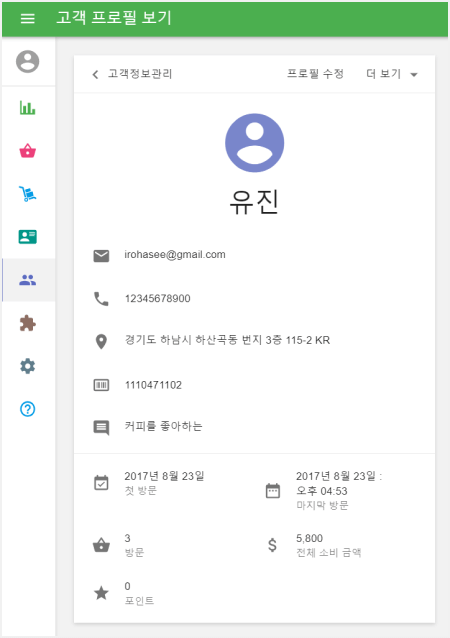Click total spent value 5,800
This screenshot has width=450, height=638.
pyautogui.click(x=309, y=538)
